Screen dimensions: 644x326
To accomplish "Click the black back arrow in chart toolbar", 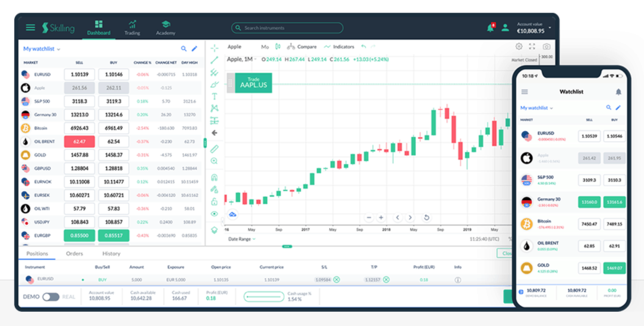I will pos(214,133).
